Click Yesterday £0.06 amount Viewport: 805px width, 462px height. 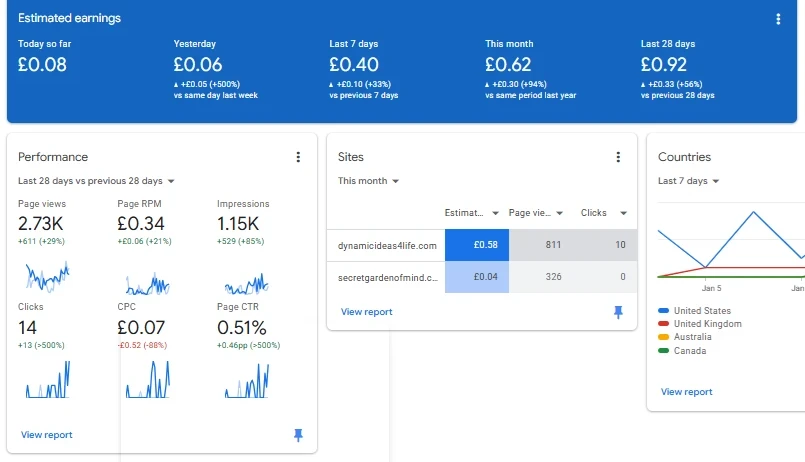198,65
